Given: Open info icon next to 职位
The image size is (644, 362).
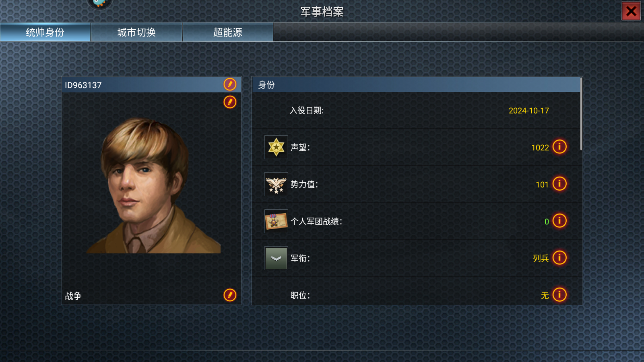Looking at the screenshot, I should (559, 295).
